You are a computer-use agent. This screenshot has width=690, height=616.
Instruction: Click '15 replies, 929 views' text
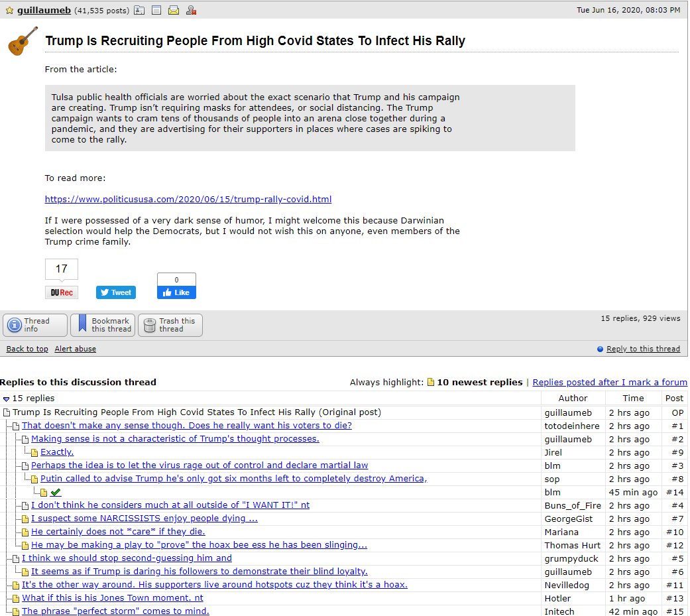pos(640,318)
